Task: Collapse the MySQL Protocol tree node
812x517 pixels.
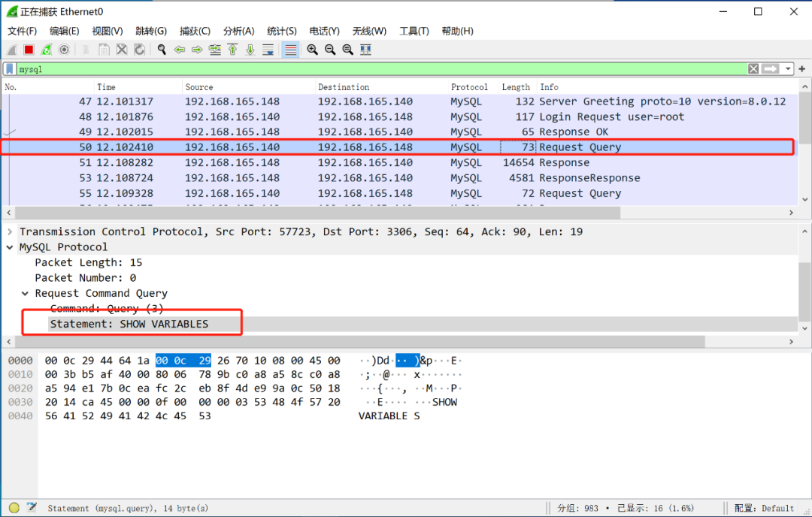Action: [10, 247]
